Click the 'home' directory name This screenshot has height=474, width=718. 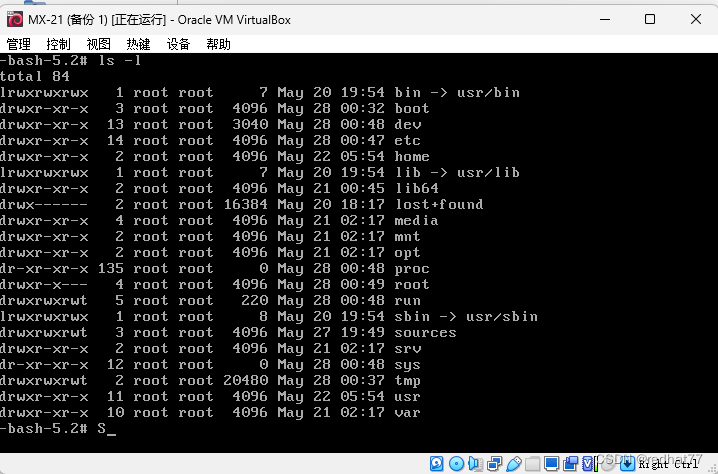click(412, 157)
